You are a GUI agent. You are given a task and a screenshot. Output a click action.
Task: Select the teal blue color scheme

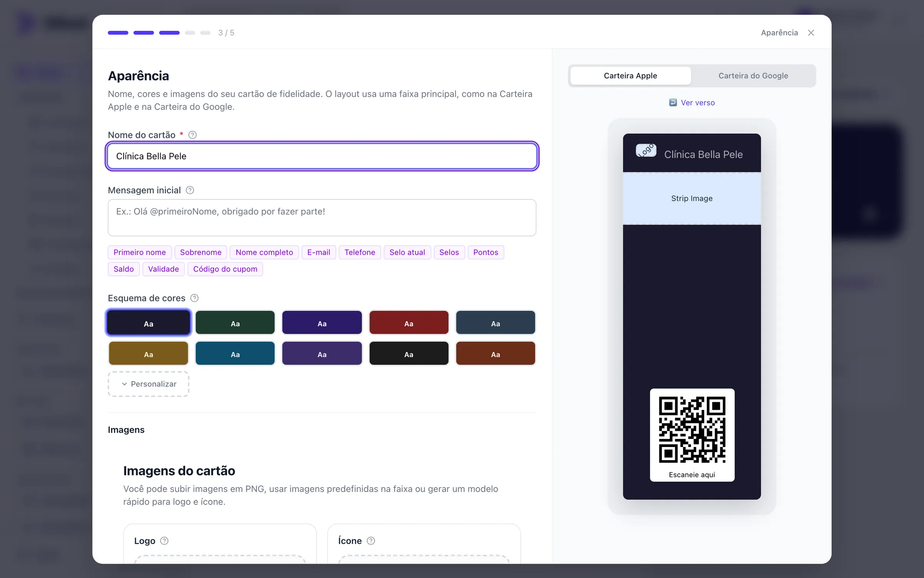[235, 353]
